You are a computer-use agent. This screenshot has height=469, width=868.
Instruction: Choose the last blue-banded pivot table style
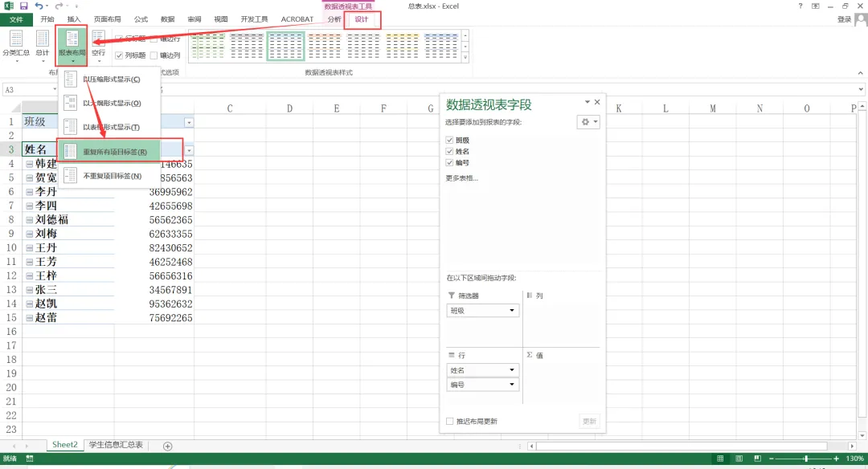[x=441, y=46]
